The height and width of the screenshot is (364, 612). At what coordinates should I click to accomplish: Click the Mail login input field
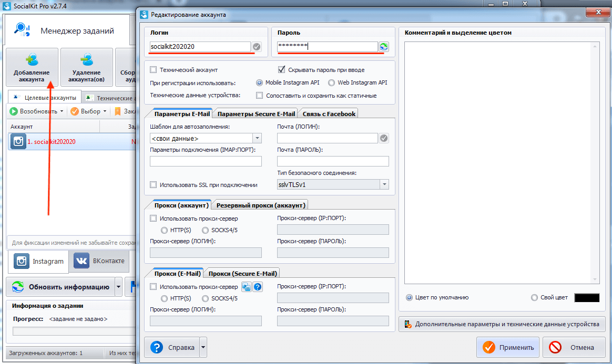point(328,138)
